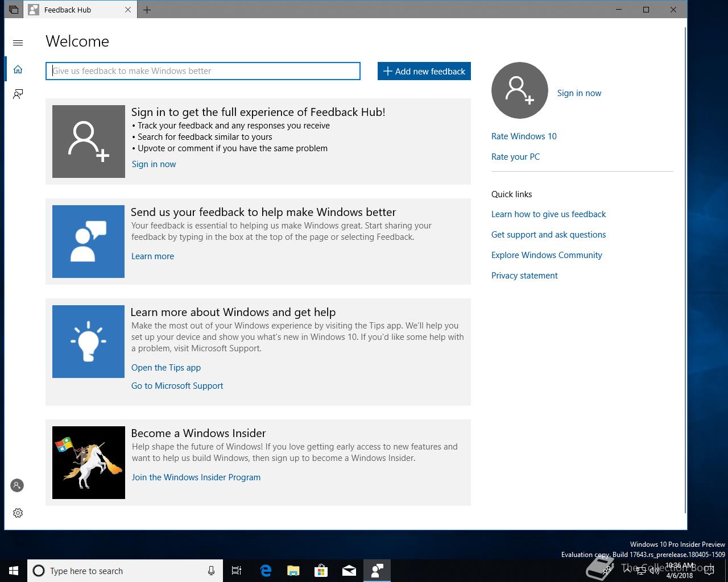Click the sign-in card person-plus image
Viewport: 728px width, 582px height.
click(89, 142)
